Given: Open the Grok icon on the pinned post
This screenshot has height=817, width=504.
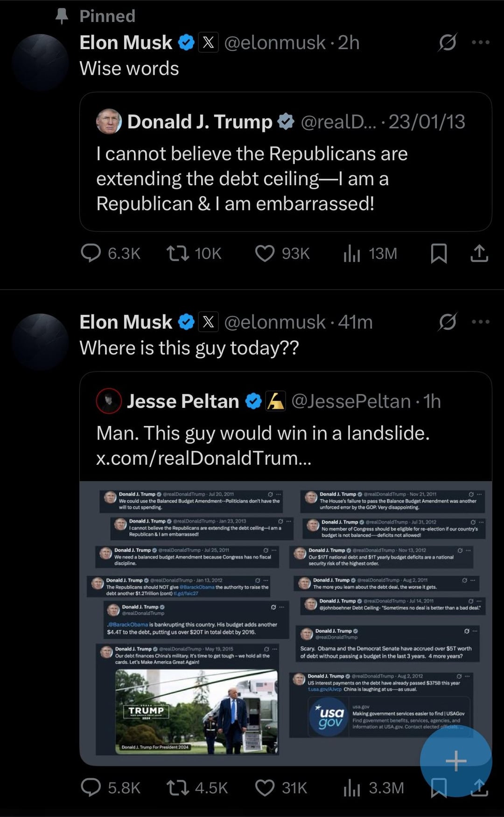Looking at the screenshot, I should point(448,42).
